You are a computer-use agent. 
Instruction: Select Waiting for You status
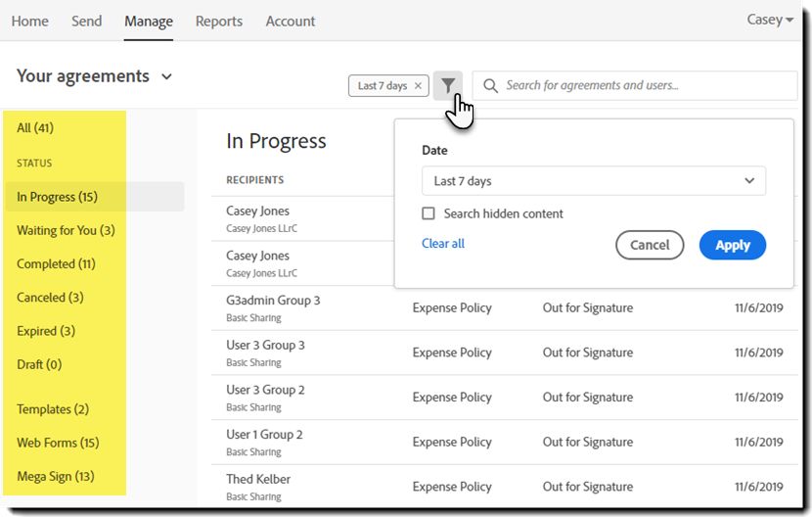[66, 231]
